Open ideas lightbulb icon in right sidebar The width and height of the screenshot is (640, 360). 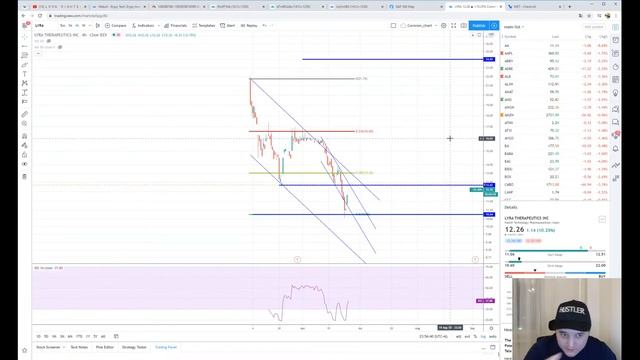616,93
